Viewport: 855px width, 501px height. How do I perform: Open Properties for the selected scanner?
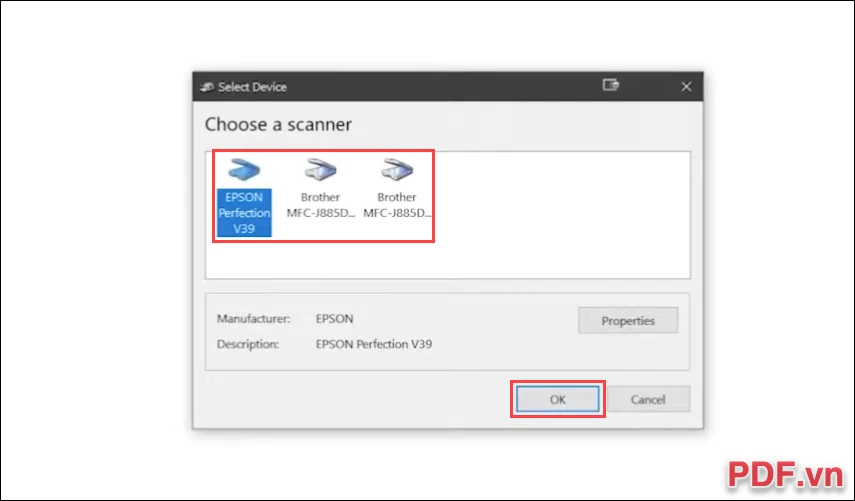628,321
